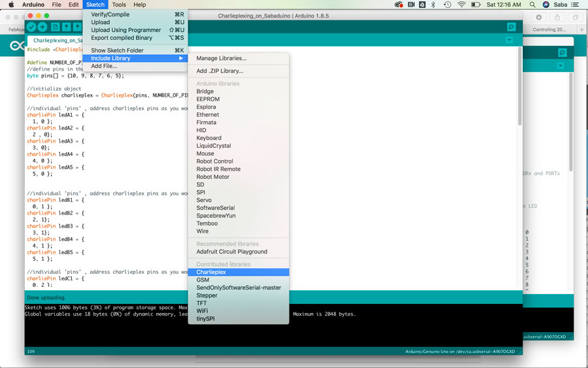Screen dimensions: 588x368
Task: Click background Arduino window vertical scrollbar
Action: (x=571, y=122)
